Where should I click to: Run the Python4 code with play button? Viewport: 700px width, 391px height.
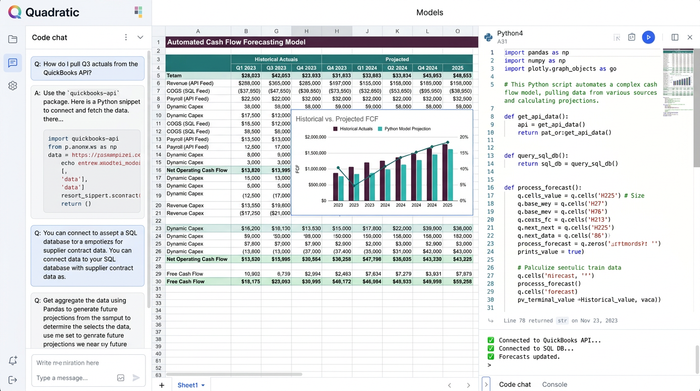coord(648,37)
